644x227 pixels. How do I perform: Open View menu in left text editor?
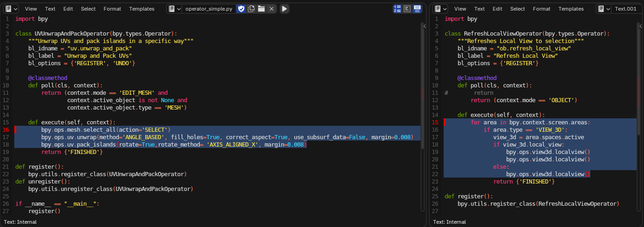pyautogui.click(x=31, y=9)
